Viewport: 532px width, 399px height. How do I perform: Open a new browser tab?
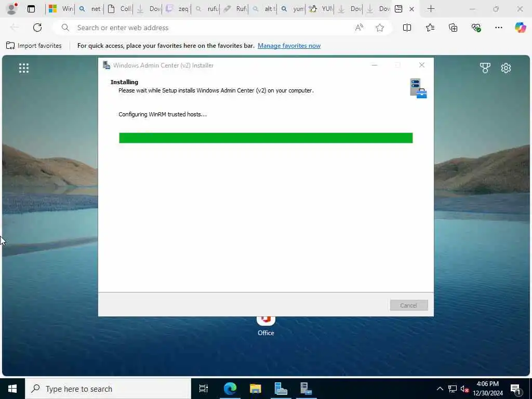point(431,9)
